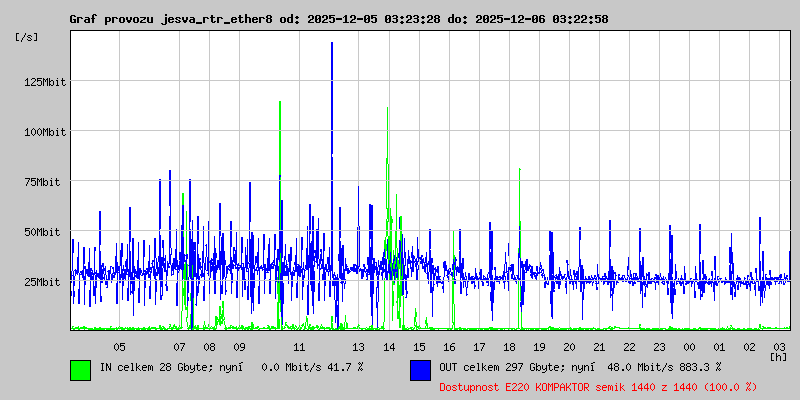This screenshot has height=400, width=800.
Task: Click the 125Mbit y-axis label
Action: point(45,82)
